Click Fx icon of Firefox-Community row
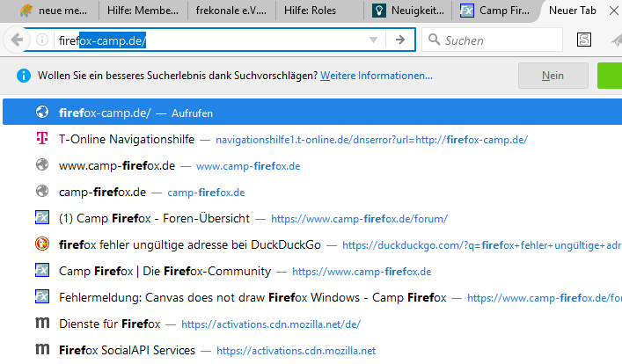The width and height of the screenshot is (622, 364). 42,270
